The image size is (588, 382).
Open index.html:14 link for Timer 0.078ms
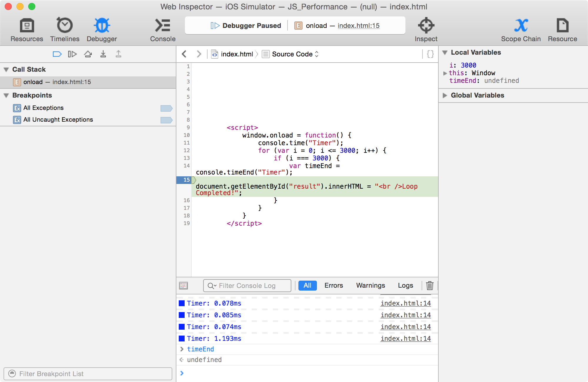point(406,303)
